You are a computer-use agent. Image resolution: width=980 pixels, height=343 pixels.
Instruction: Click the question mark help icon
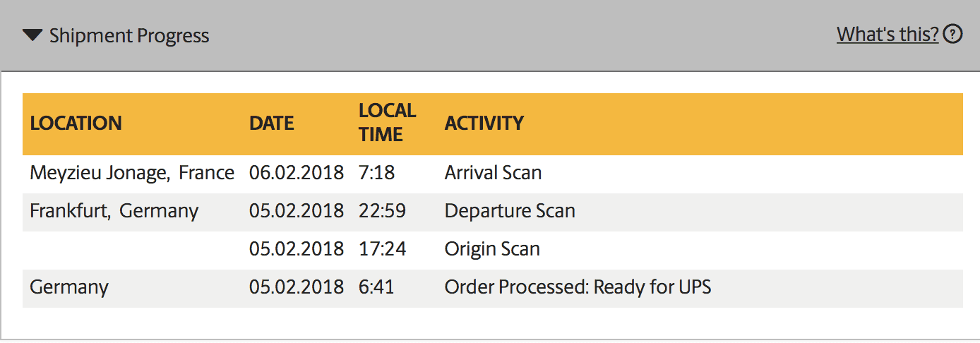(953, 33)
